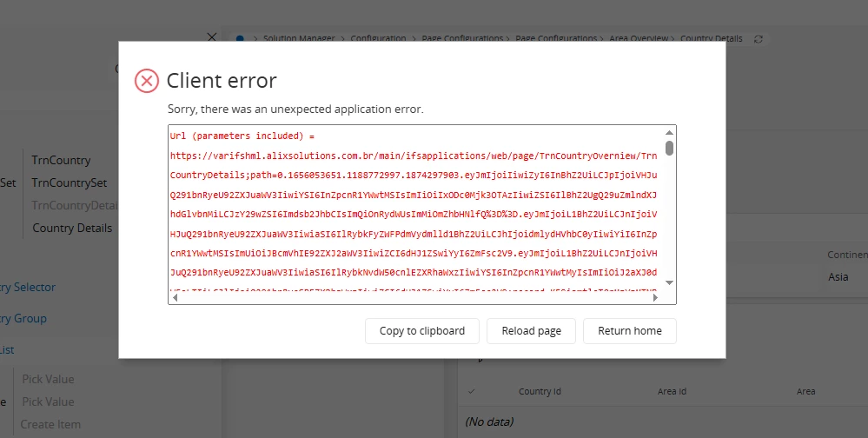This screenshot has height=438, width=868.
Task: Click Create Item in the side panel
Action: click(50, 425)
